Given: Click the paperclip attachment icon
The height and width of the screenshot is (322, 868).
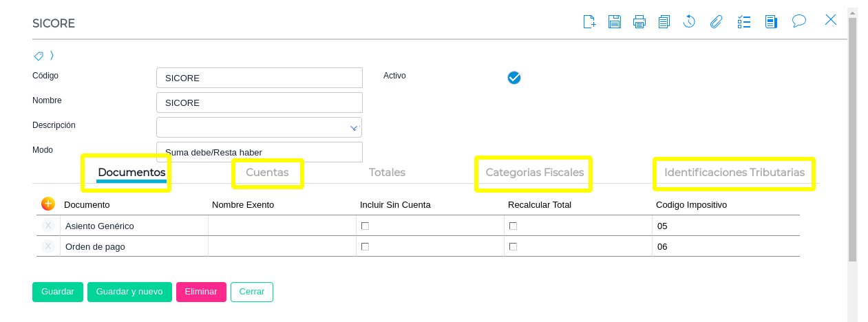Looking at the screenshot, I should pyautogui.click(x=716, y=21).
